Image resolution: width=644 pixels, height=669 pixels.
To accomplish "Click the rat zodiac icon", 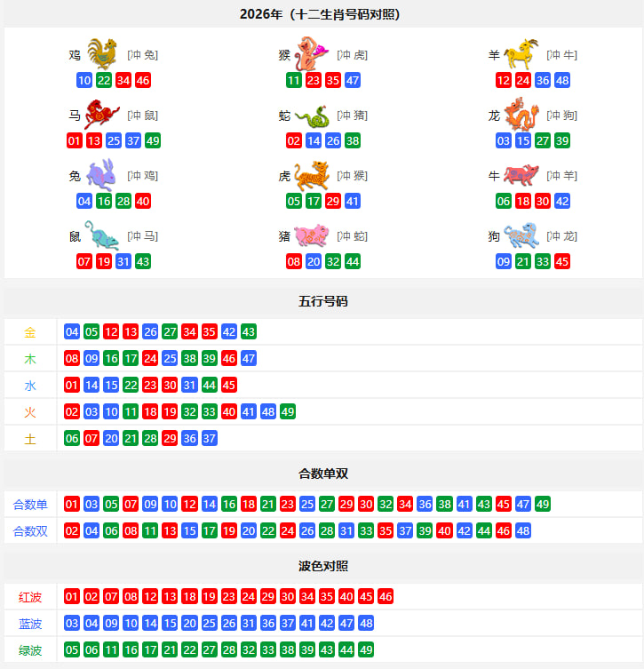I will click(101, 235).
